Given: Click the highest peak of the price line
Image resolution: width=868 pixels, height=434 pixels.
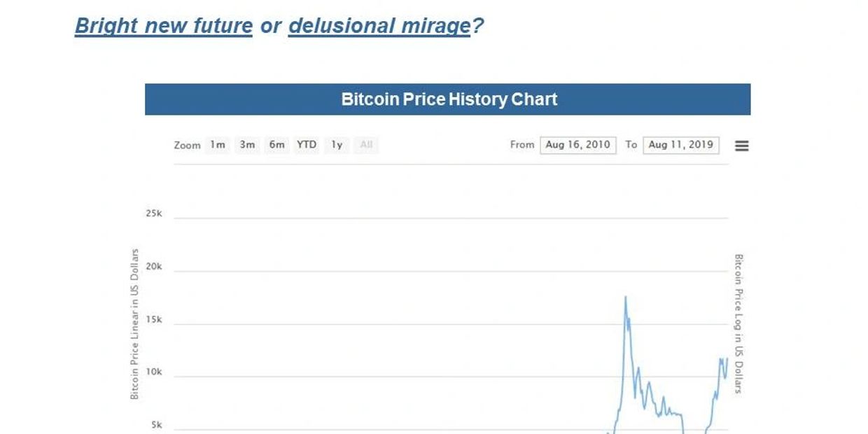Looking at the screenshot, I should pyautogui.click(x=625, y=297).
